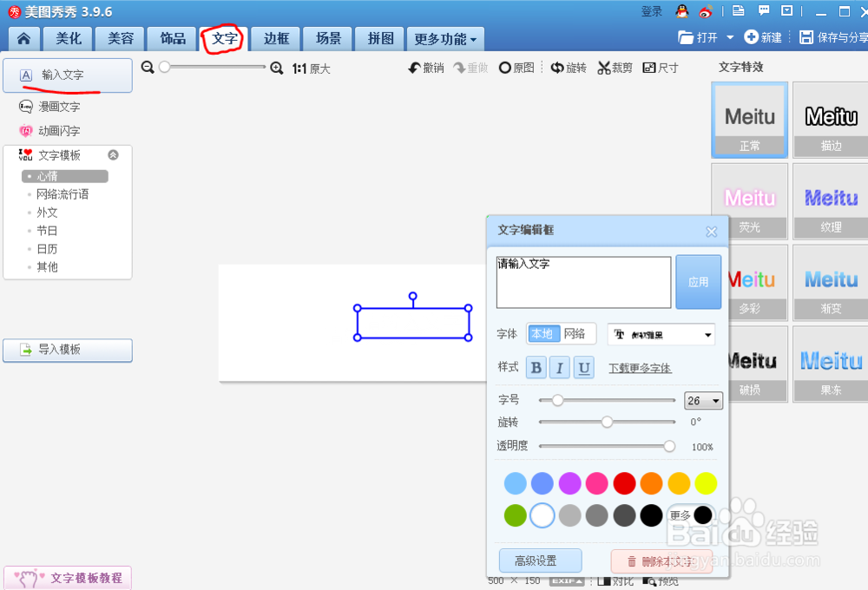
Task: Open the 边框 borders tab
Action: (x=275, y=38)
